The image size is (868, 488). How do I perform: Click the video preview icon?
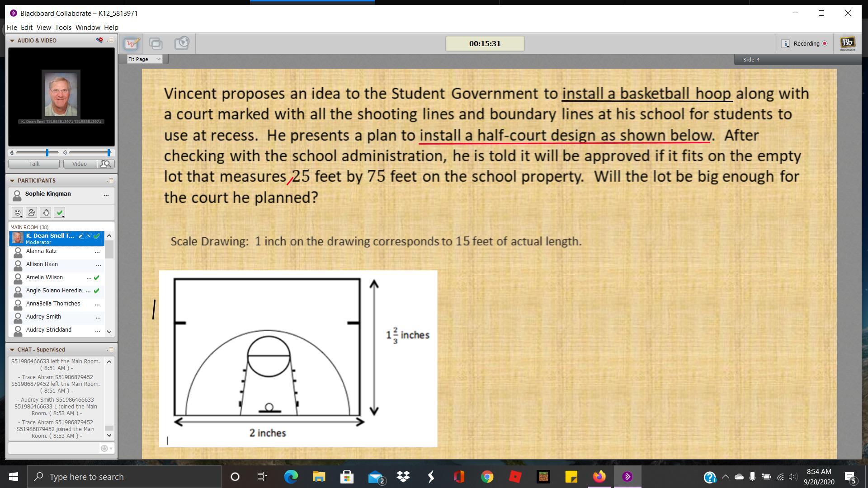[106, 164]
